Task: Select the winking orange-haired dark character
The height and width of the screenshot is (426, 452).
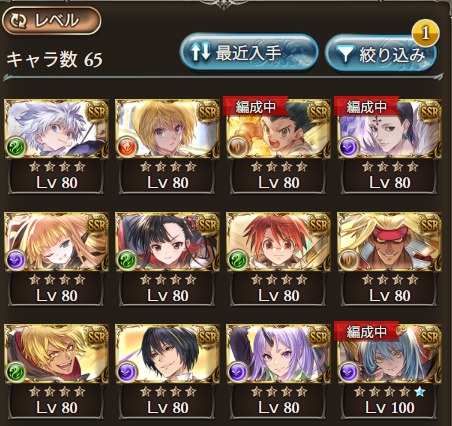Action: [56, 259]
